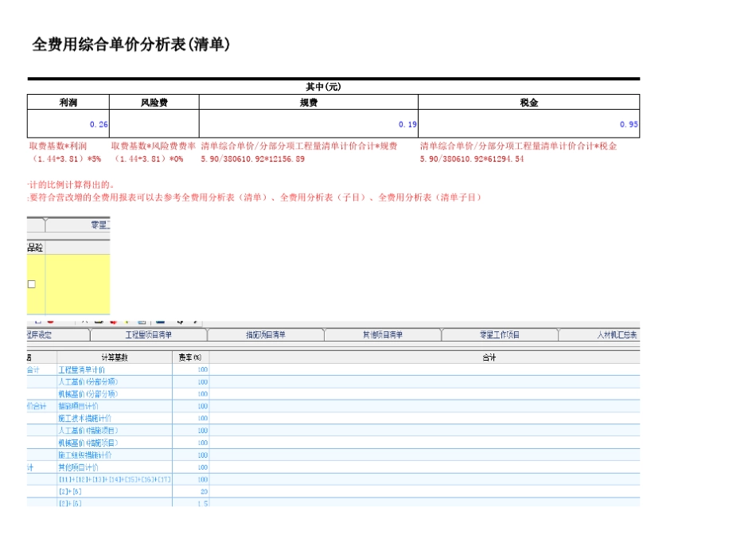Click rate 100 in 其他项目计价 row
Image resolution: width=756 pixels, height=535 pixels.
tap(202, 467)
